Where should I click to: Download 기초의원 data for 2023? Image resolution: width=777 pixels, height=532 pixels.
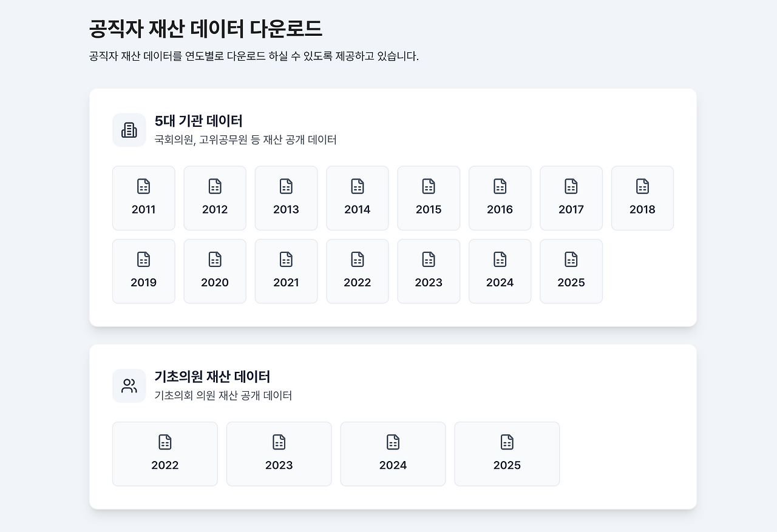[279, 453]
